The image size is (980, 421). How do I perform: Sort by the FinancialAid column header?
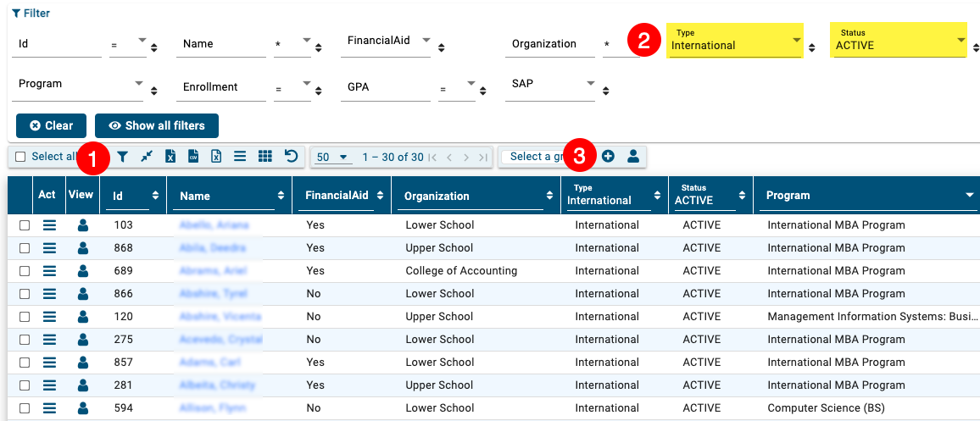point(337,196)
